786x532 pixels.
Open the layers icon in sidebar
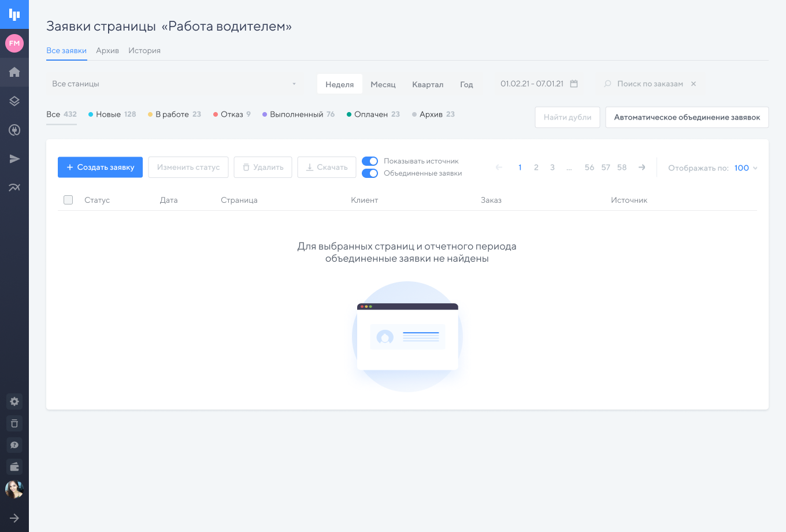tap(14, 101)
